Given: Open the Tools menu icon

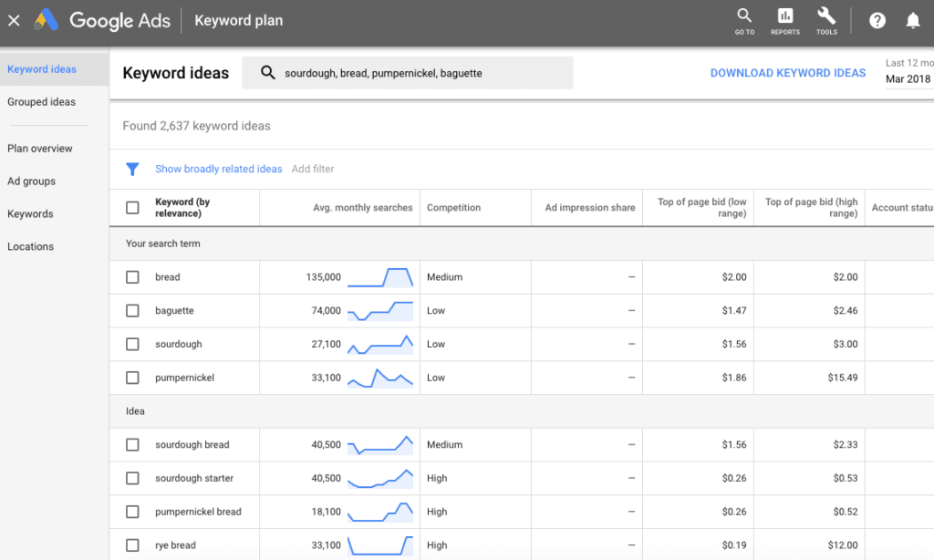Looking at the screenshot, I should tap(826, 19).
